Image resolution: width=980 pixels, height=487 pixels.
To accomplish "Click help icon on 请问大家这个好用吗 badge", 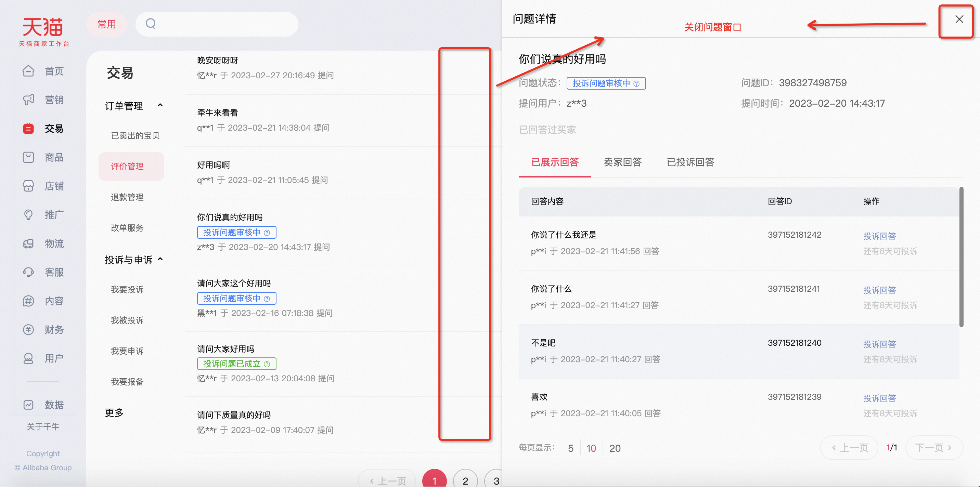I will [267, 299].
